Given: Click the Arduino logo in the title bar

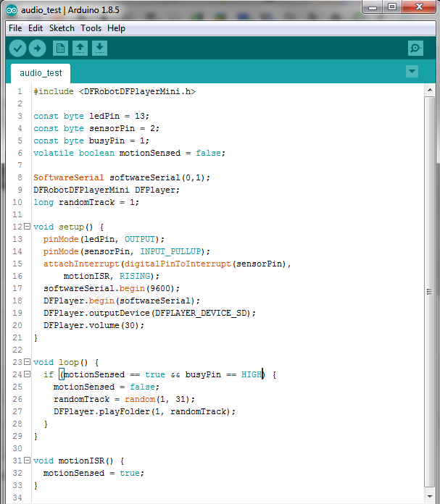Looking at the screenshot, I should pos(12,10).
